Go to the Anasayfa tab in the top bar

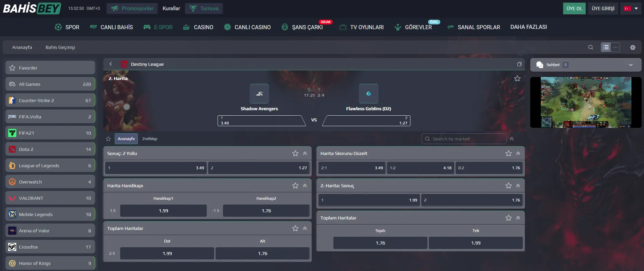click(x=22, y=47)
